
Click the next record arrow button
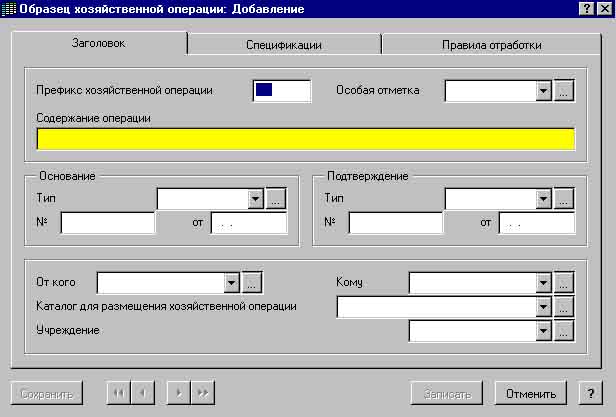click(x=179, y=393)
